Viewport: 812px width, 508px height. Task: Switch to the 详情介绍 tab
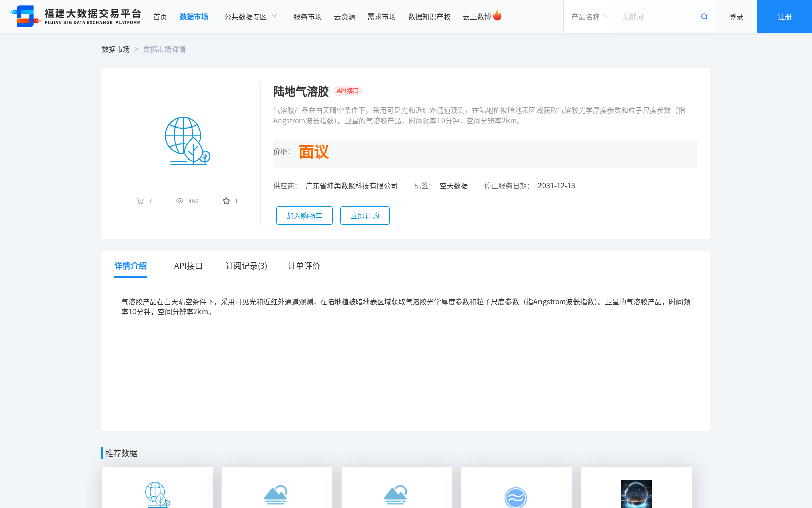(x=130, y=266)
